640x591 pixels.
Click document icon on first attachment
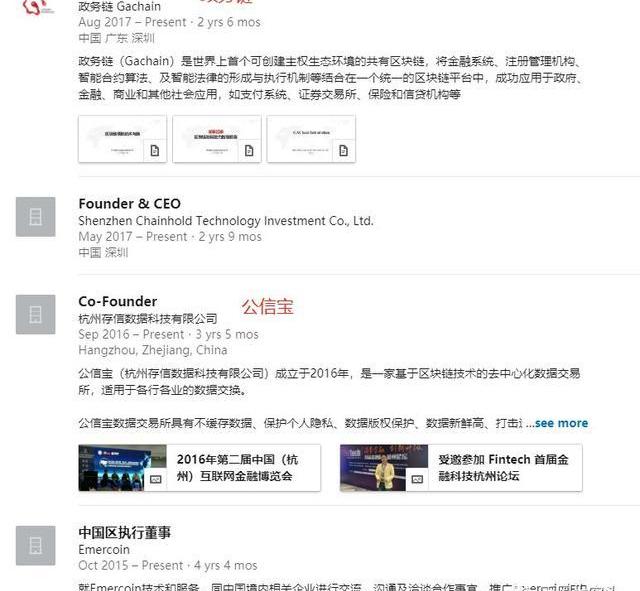pos(155,151)
